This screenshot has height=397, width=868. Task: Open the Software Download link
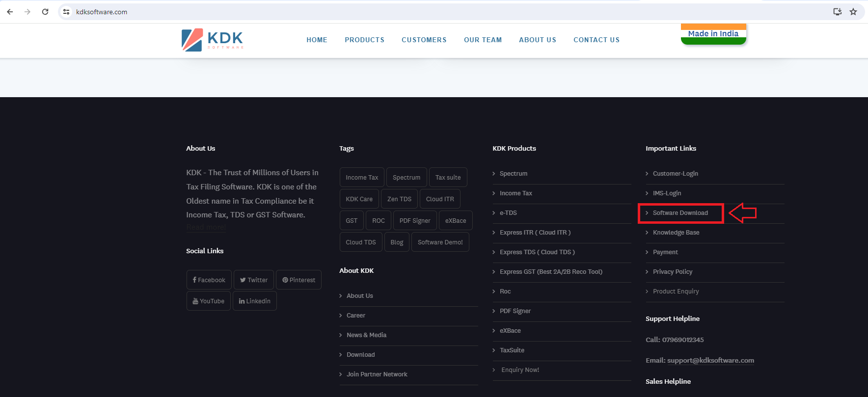point(680,212)
